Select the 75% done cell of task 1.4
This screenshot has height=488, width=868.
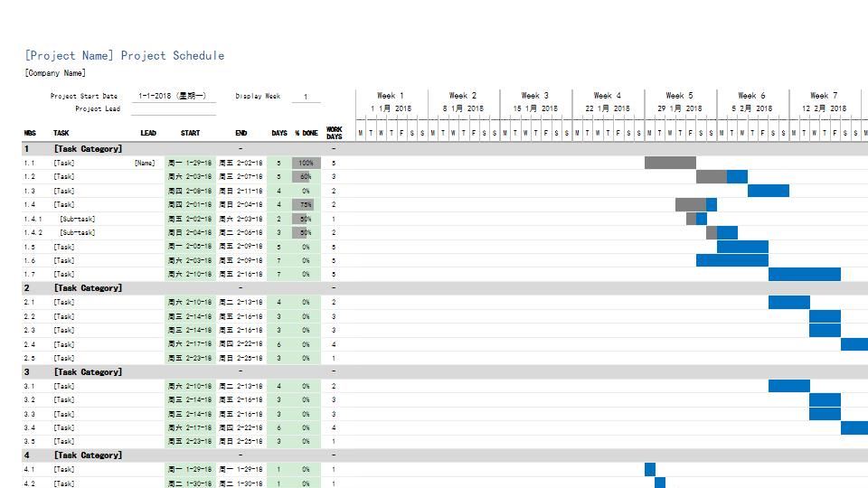(307, 205)
